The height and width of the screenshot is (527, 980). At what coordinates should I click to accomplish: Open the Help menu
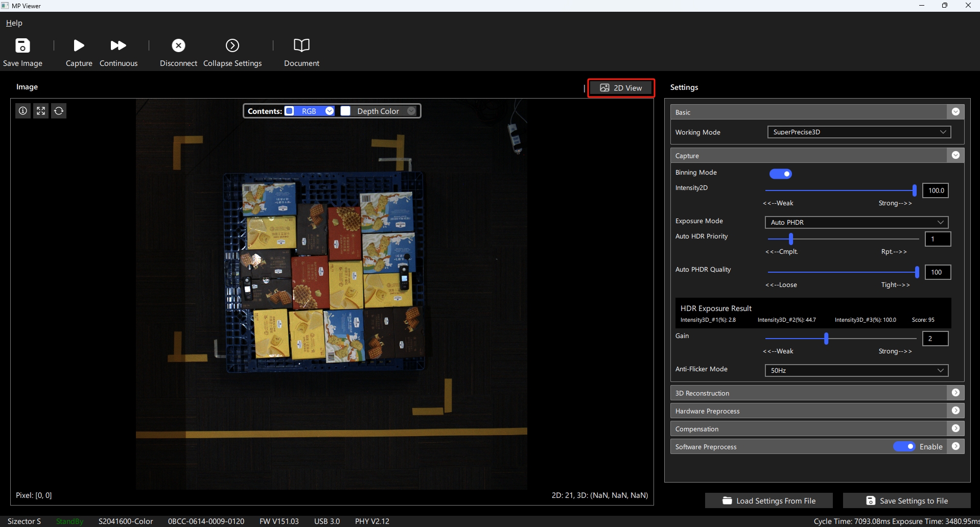[14, 23]
